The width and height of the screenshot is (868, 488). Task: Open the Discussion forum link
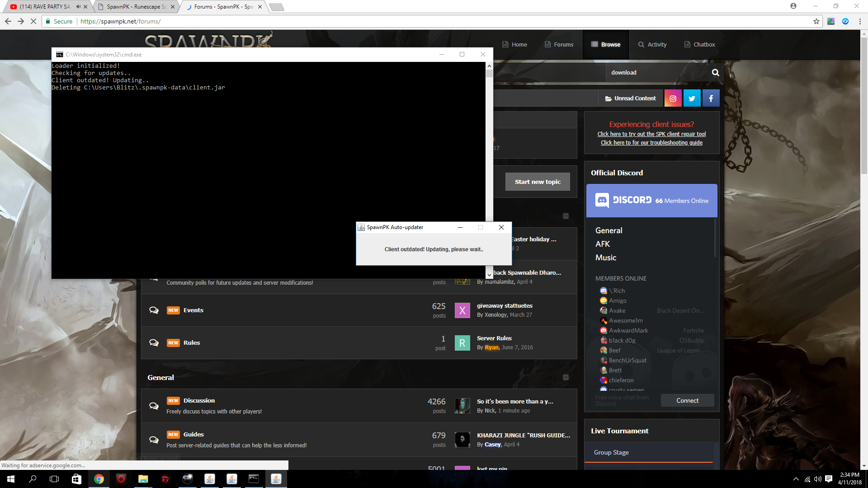pos(199,400)
